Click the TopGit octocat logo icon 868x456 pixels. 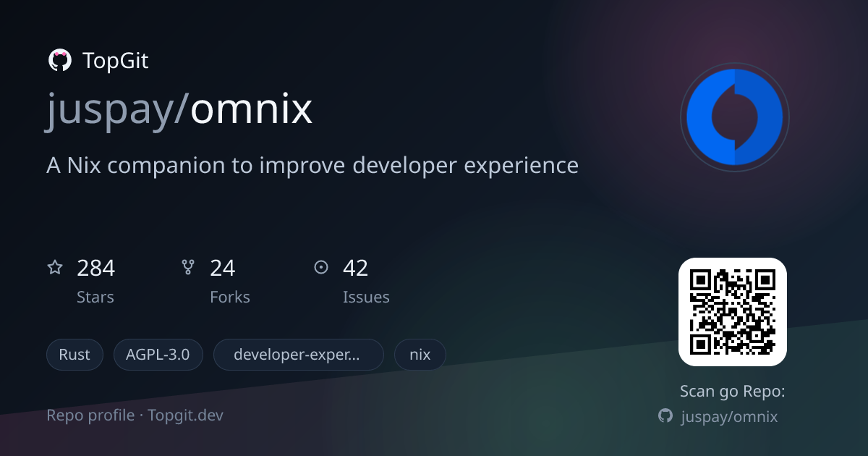pos(59,61)
